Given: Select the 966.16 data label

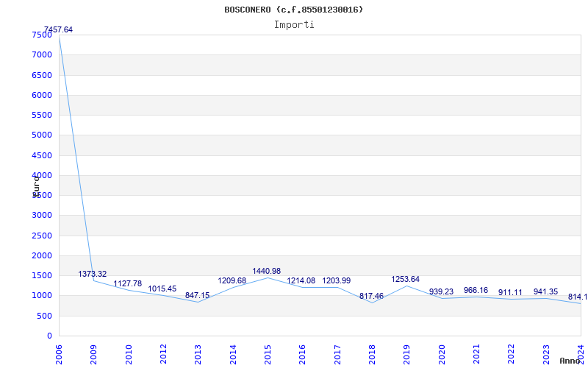Looking at the screenshot, I should [x=476, y=290].
